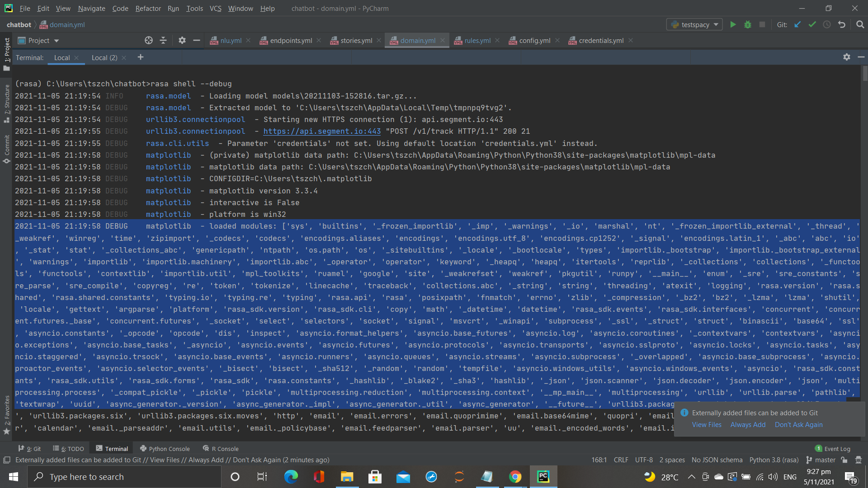Open the Project view dropdown arrow
The image size is (868, 488).
[57, 41]
